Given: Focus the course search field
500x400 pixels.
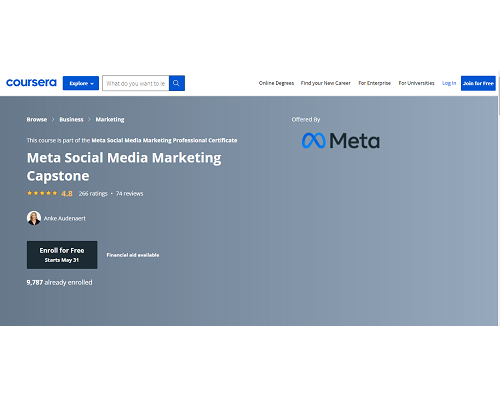Looking at the screenshot, I should pos(136,83).
